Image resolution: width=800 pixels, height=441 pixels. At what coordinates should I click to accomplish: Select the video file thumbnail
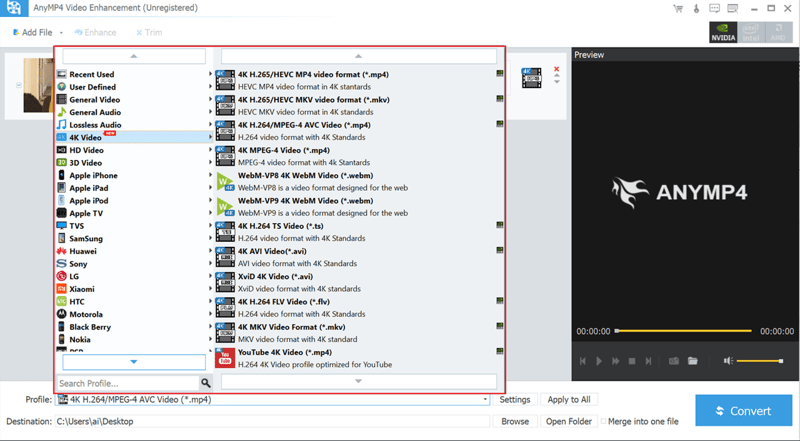point(38,85)
